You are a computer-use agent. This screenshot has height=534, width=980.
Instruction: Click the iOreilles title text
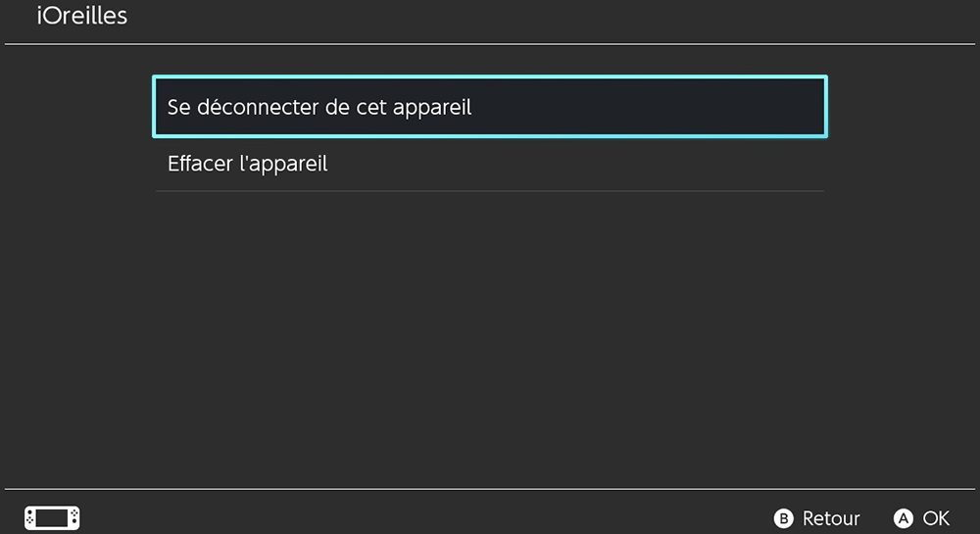tap(82, 17)
